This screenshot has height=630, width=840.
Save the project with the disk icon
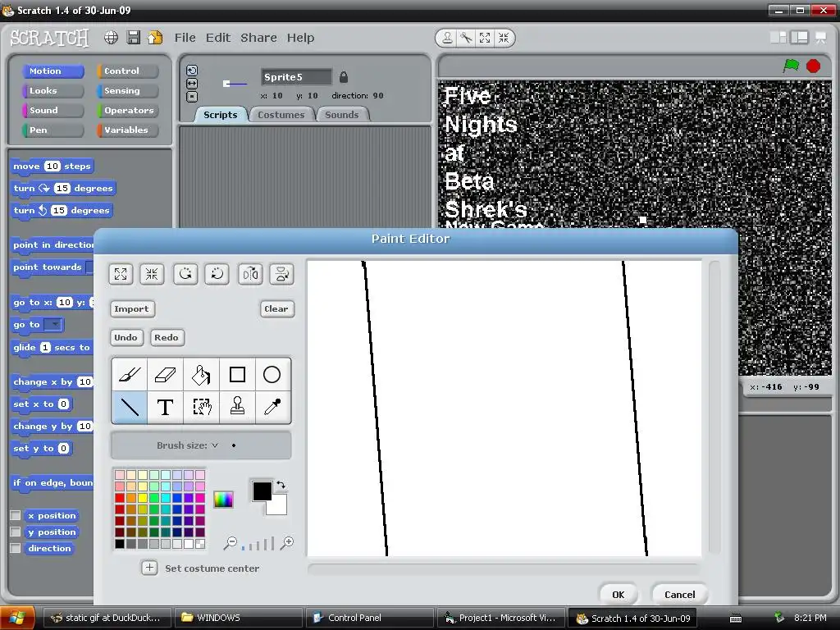pyautogui.click(x=134, y=38)
